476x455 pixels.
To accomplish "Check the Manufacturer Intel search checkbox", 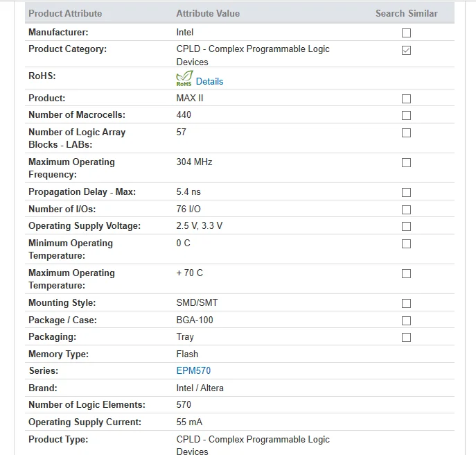I will click(x=406, y=33).
